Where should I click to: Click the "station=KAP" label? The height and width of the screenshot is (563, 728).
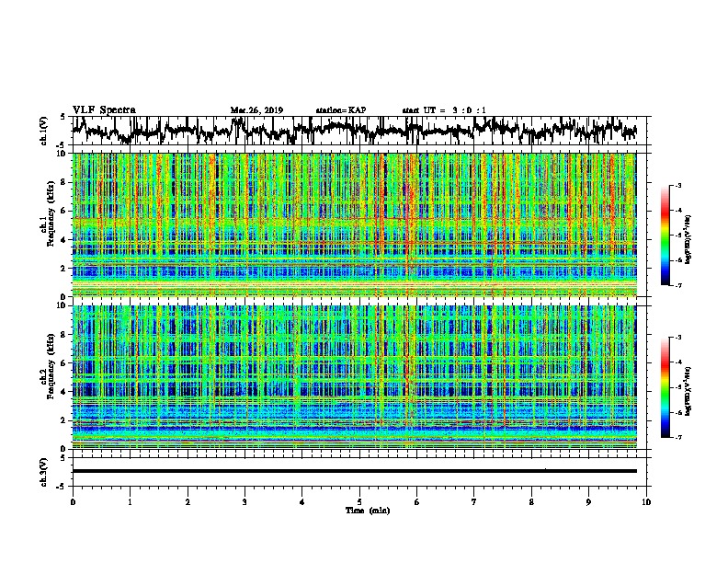(x=341, y=110)
